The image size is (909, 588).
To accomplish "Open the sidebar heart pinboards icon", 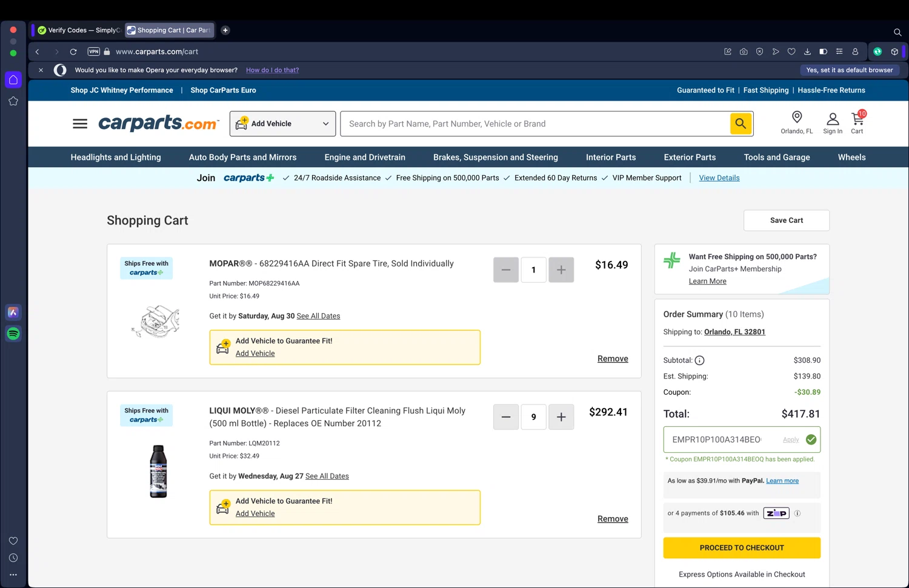I will [13, 541].
